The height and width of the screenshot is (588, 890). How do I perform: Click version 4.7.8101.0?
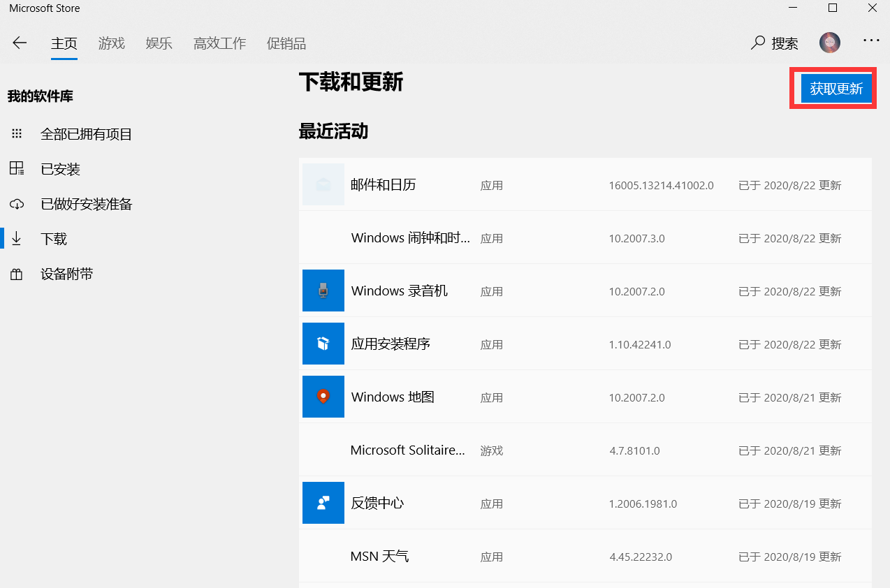pos(634,451)
